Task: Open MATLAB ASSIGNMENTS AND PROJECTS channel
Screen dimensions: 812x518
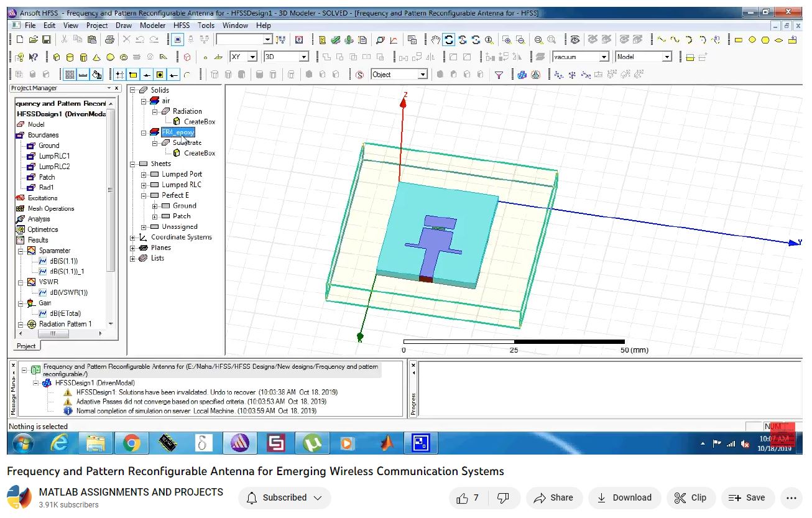Action: (131, 492)
